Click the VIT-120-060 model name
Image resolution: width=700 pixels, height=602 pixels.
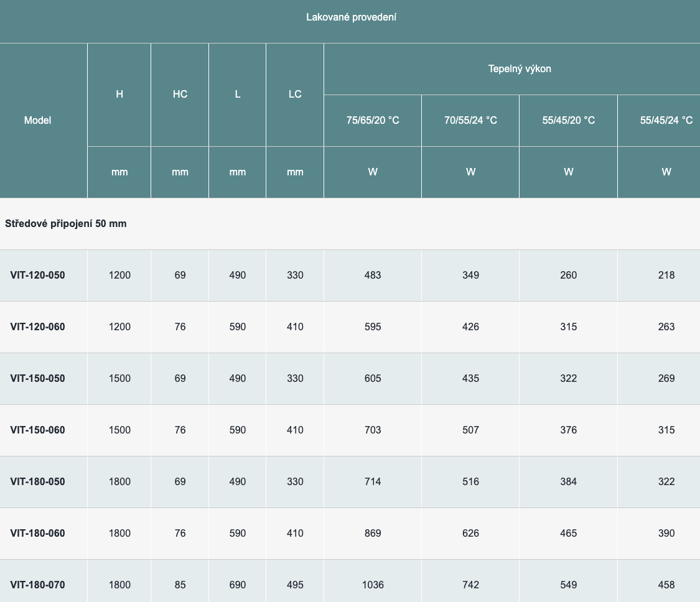(37, 327)
